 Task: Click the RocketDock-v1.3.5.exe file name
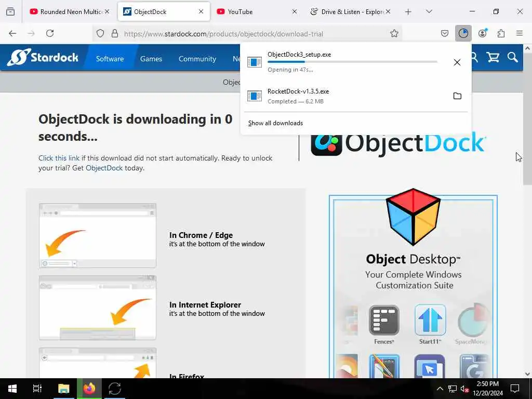pos(298,91)
